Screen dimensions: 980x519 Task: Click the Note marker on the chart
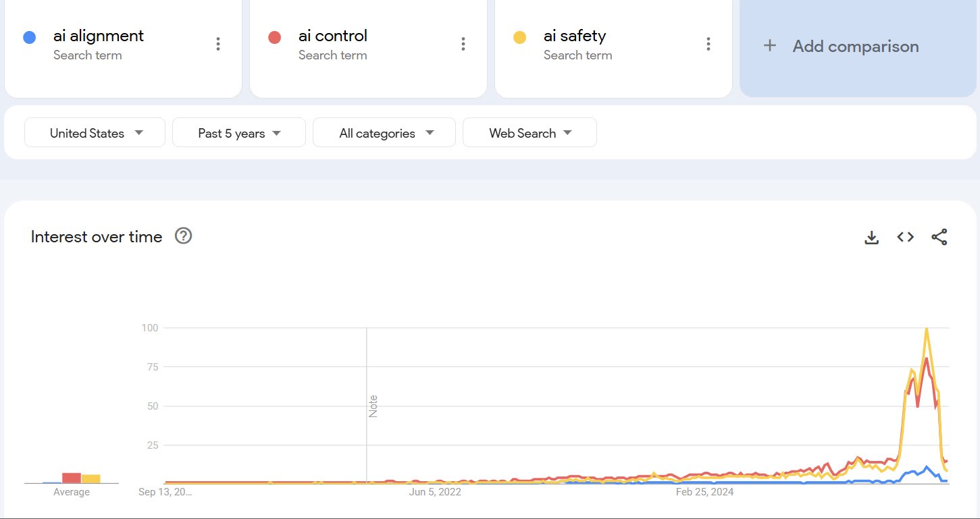pos(373,406)
